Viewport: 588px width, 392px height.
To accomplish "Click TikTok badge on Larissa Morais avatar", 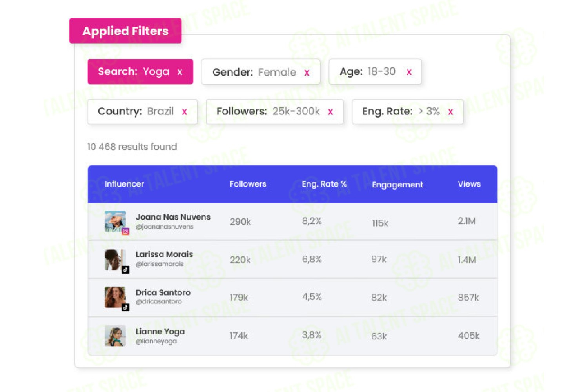I will [x=125, y=270].
